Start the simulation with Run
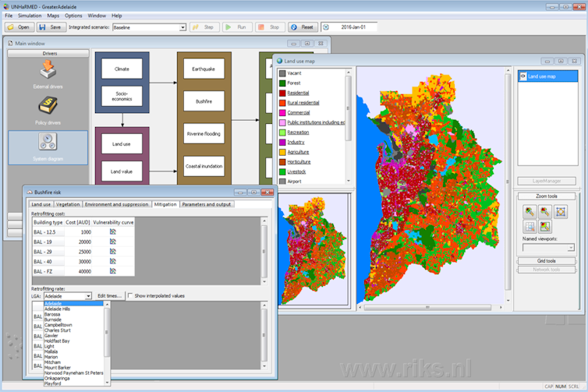 [237, 27]
